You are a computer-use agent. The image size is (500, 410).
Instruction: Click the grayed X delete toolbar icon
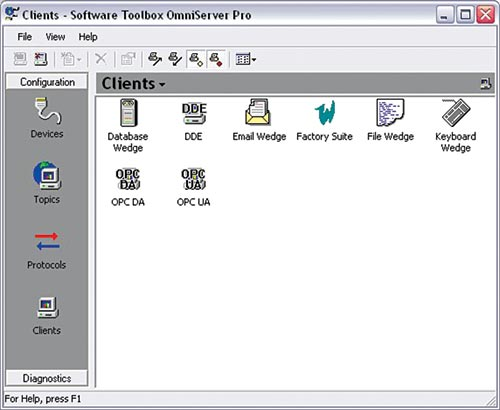click(x=101, y=59)
